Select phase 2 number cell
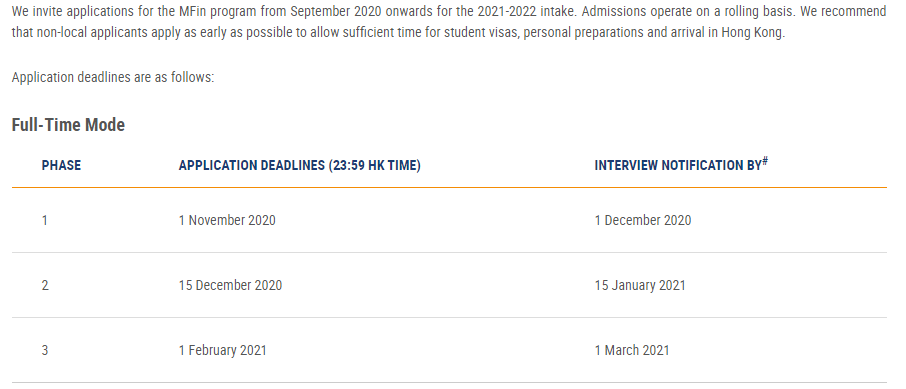The height and width of the screenshot is (389, 906). [x=45, y=286]
